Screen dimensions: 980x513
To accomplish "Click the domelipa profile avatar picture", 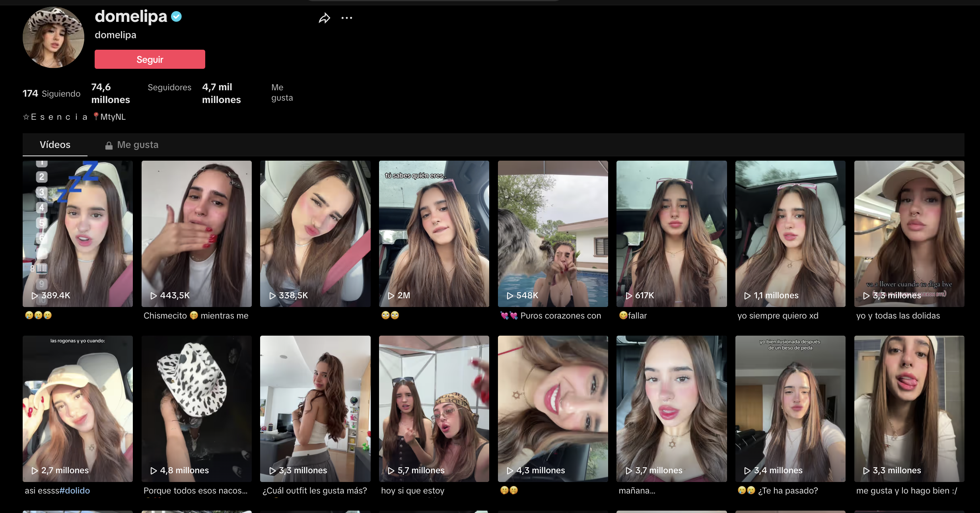I will pyautogui.click(x=53, y=37).
